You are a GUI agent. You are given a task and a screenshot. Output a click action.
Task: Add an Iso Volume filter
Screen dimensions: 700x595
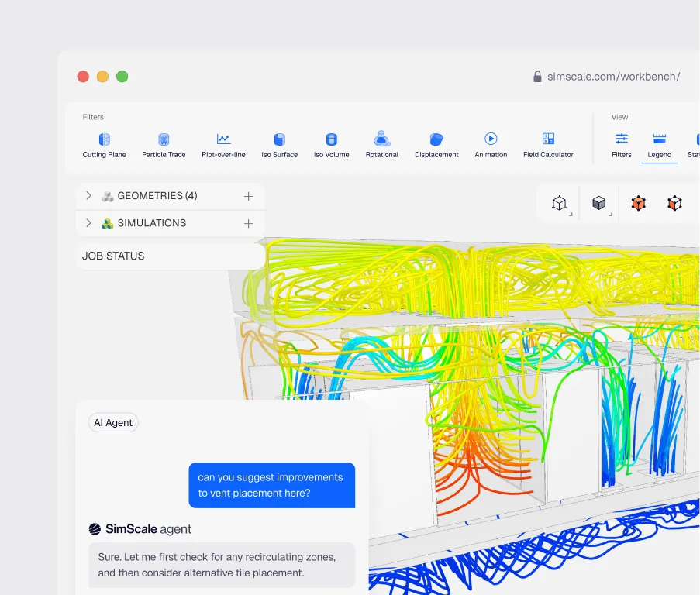pyautogui.click(x=331, y=146)
